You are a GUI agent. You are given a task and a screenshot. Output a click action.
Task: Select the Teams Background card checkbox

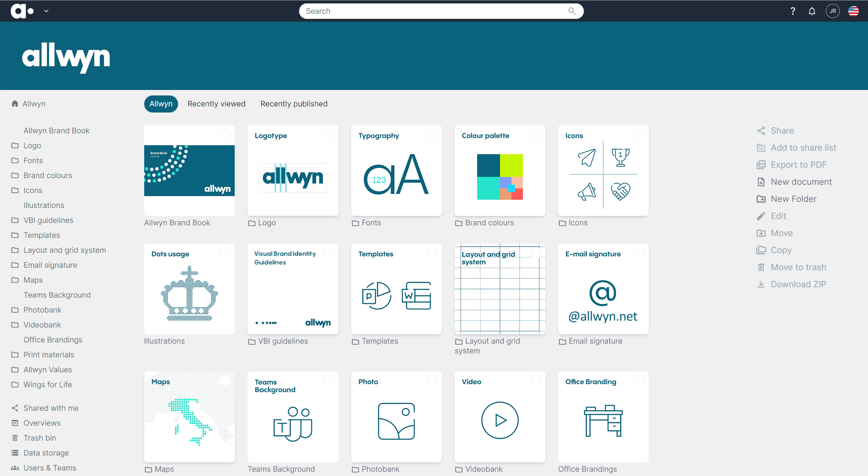(x=329, y=381)
